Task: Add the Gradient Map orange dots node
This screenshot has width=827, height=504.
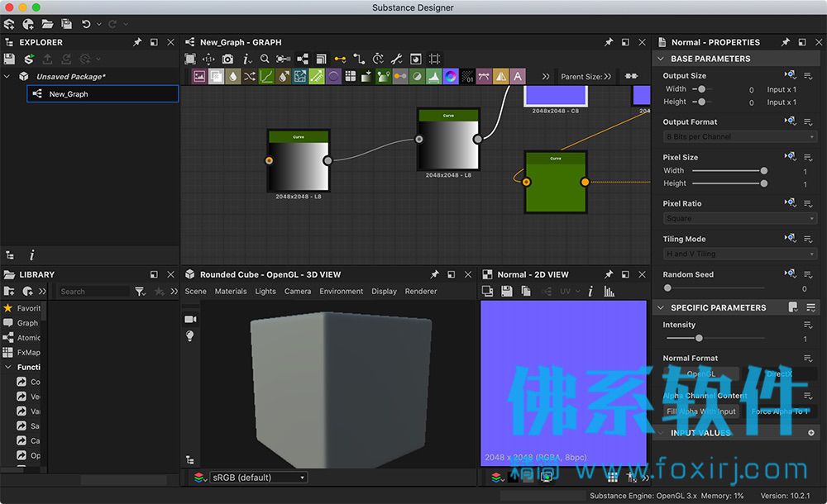Action: point(400,77)
